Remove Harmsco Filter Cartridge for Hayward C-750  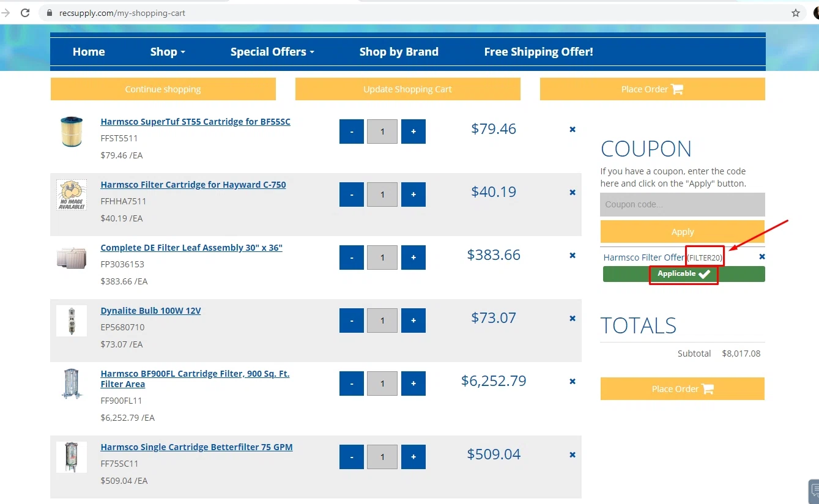573,192
